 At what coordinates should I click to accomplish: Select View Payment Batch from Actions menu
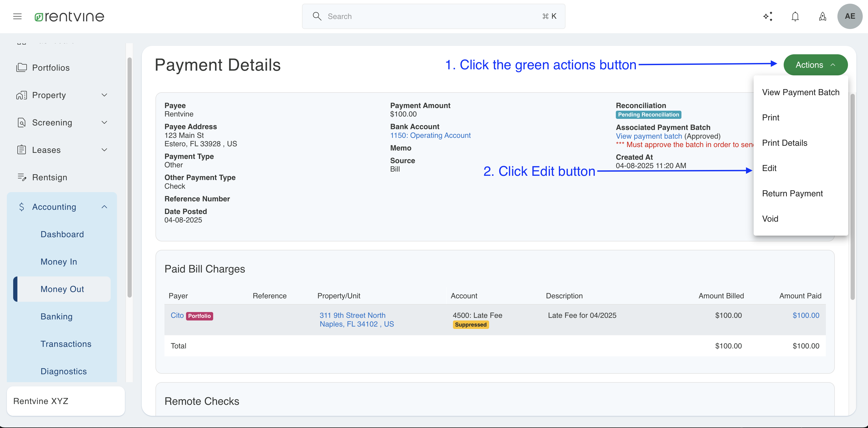(801, 92)
